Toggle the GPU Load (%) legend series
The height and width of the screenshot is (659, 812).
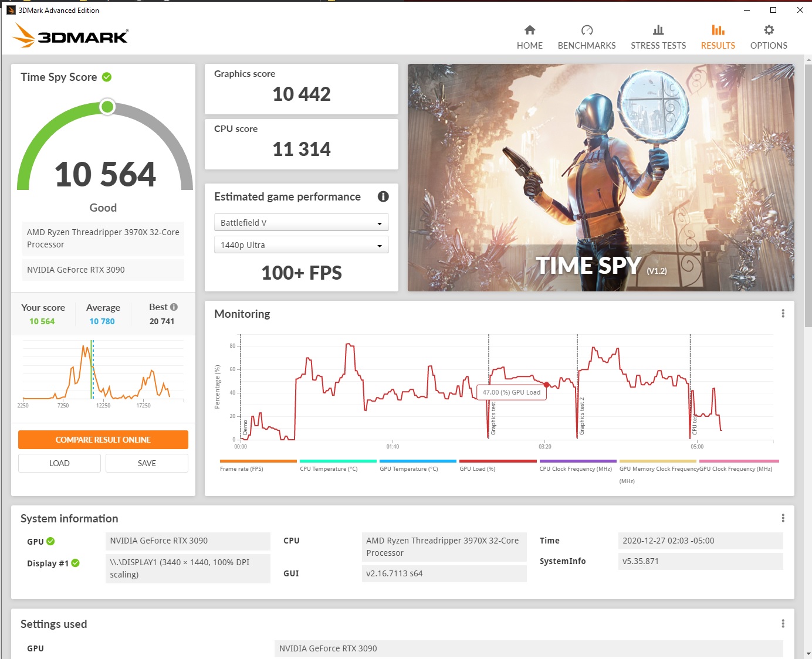pyautogui.click(x=498, y=466)
